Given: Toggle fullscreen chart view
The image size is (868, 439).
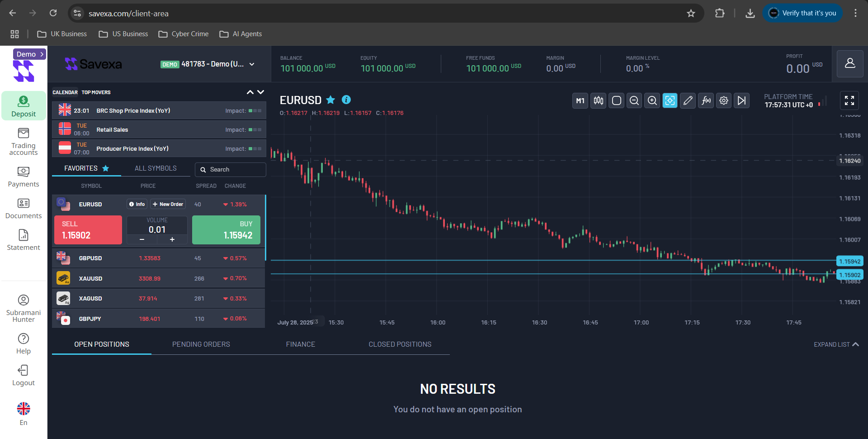Looking at the screenshot, I should pyautogui.click(x=849, y=100).
